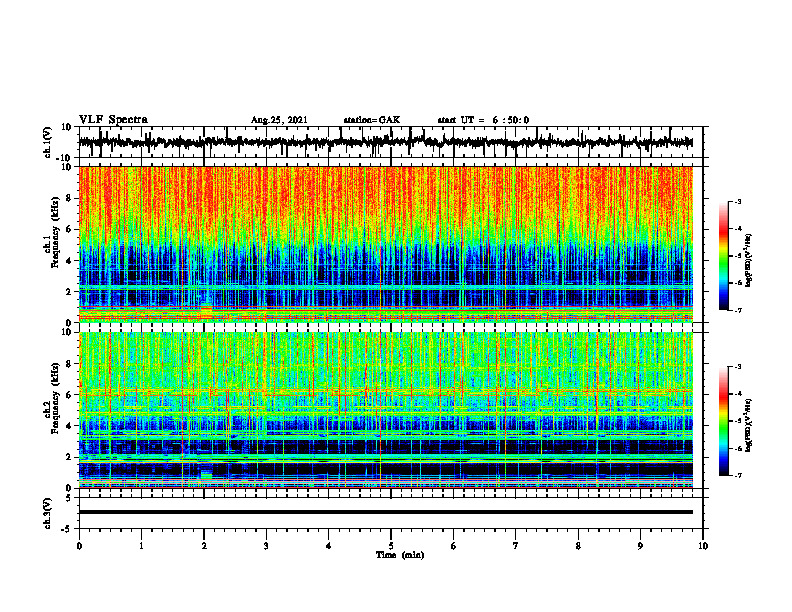Click the "VLF Spectra" title text
The height and width of the screenshot is (612, 792).
pos(113,120)
